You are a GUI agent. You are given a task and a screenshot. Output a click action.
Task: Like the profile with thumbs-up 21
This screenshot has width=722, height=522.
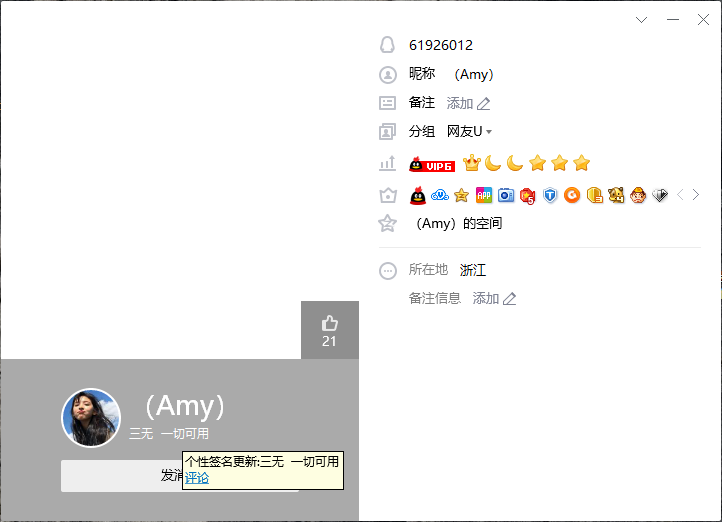coord(330,330)
